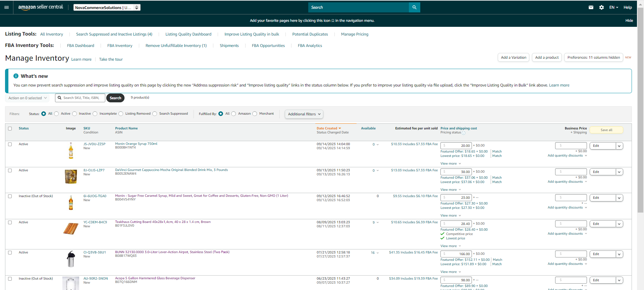Screen dimensions: 644x290
Task: Click the What's new info icon
Action: tap(16, 76)
